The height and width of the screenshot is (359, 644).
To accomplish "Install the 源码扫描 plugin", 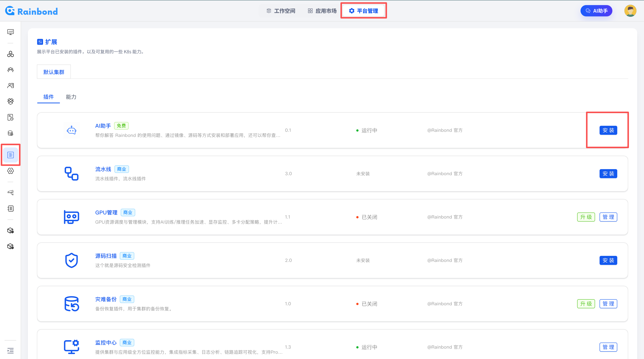I will [608, 260].
